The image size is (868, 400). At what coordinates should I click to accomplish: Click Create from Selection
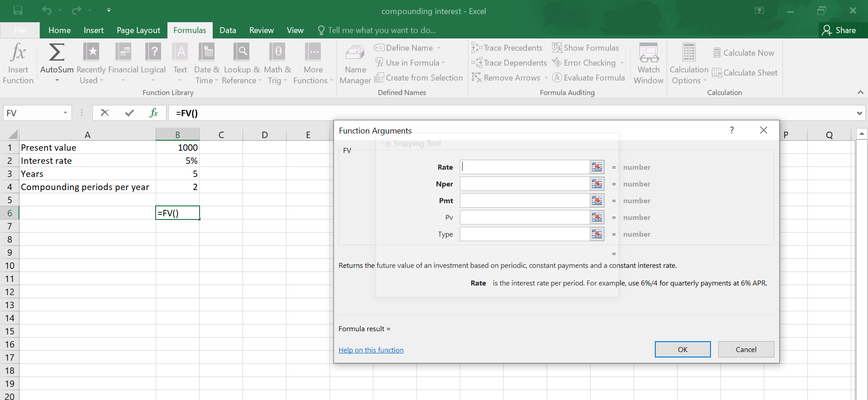pyautogui.click(x=419, y=78)
